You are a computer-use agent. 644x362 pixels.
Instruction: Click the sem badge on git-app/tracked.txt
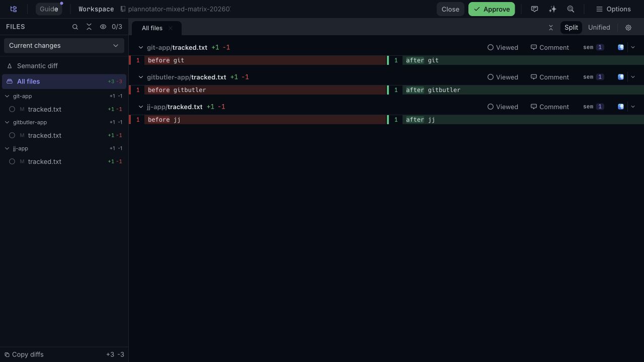594,47
